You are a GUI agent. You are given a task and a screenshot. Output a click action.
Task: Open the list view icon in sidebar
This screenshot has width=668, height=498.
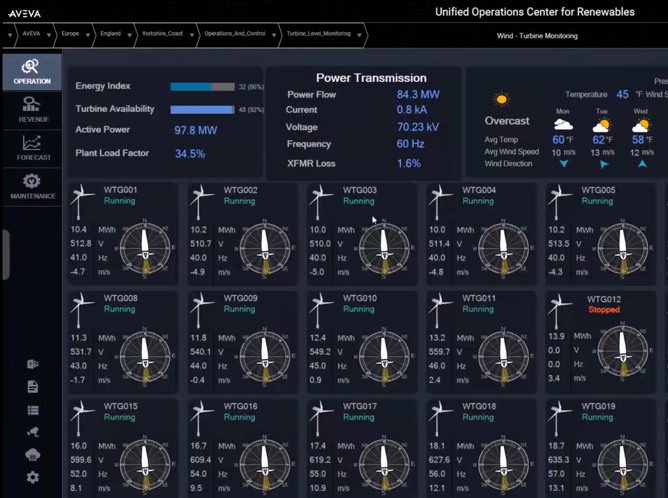point(32,410)
